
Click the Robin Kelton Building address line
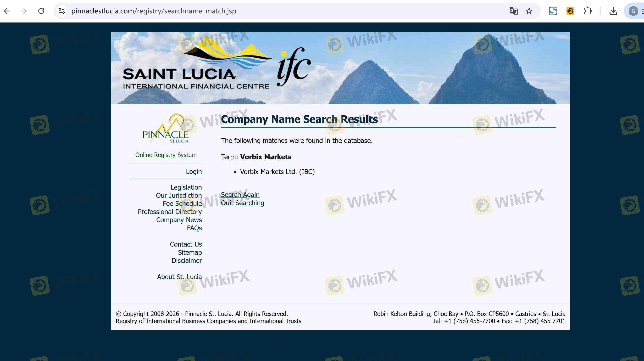point(469,314)
